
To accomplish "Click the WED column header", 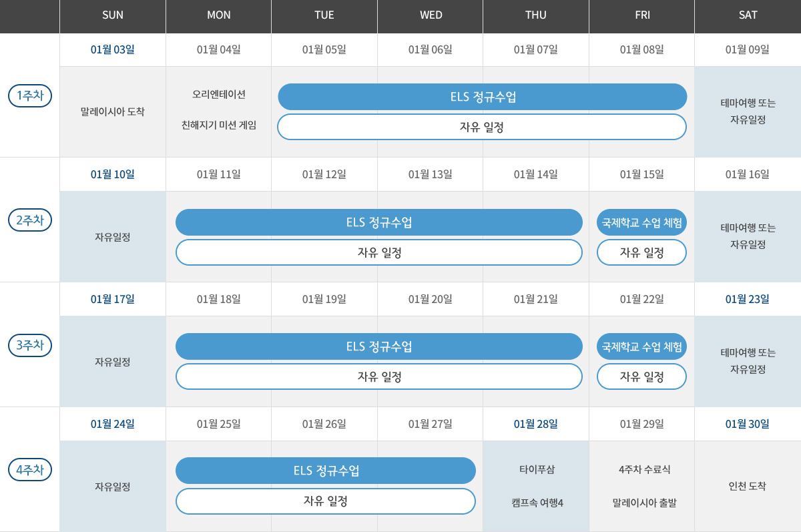I will (431, 15).
